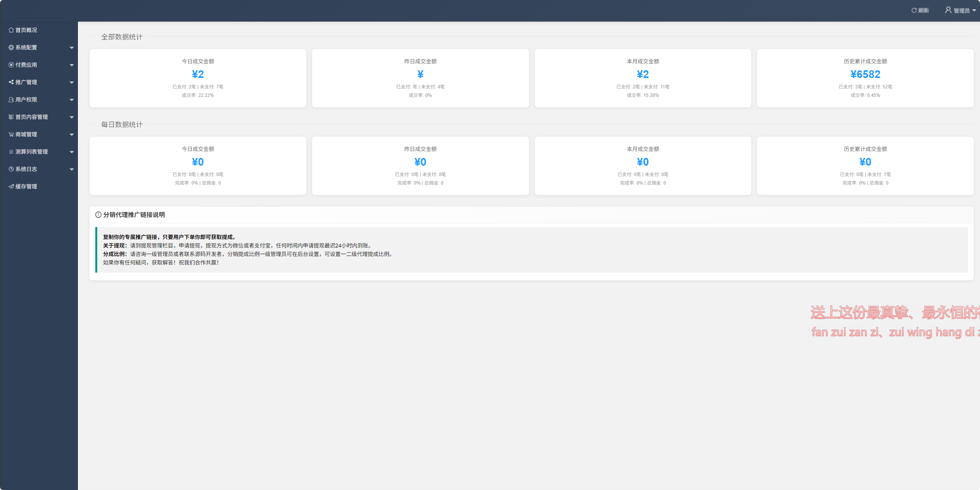Click the info icon beside 分销代理推广链接说明
This screenshot has width=980, height=490.
[x=98, y=215]
